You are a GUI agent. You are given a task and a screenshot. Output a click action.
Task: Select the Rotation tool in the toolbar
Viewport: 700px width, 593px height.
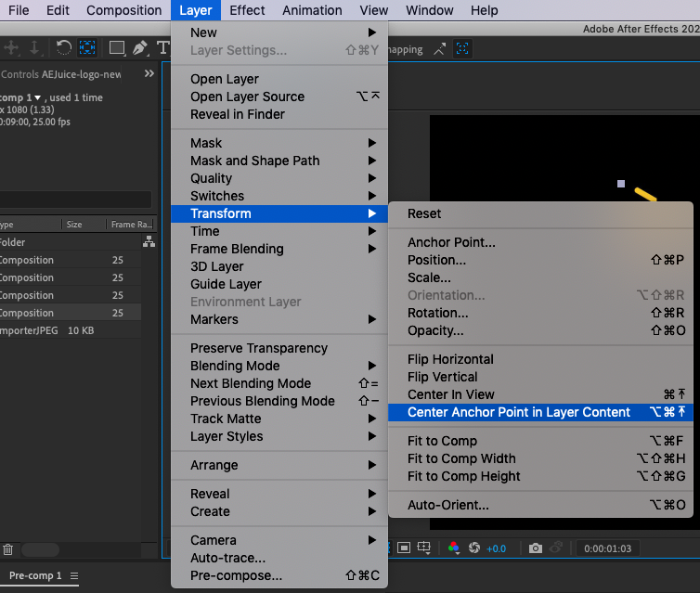click(x=63, y=48)
